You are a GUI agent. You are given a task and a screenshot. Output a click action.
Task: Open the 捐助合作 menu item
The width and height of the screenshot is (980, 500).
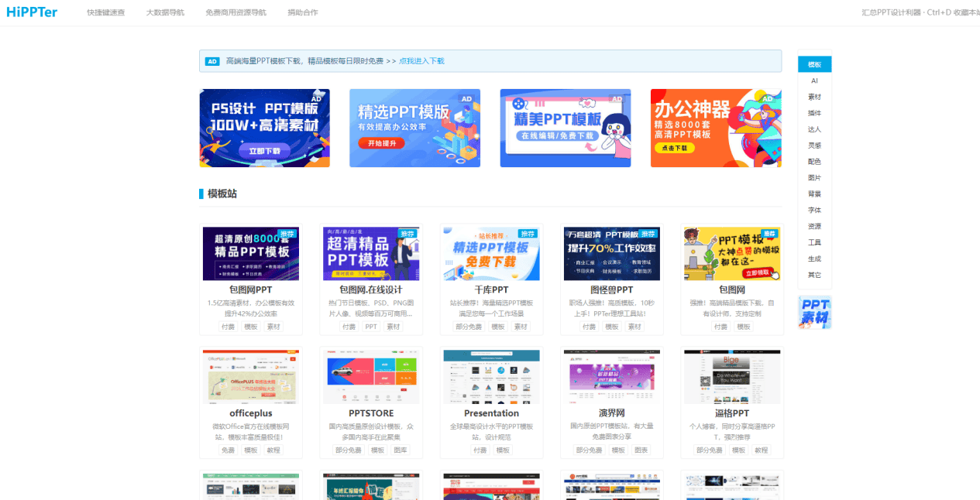(x=302, y=13)
